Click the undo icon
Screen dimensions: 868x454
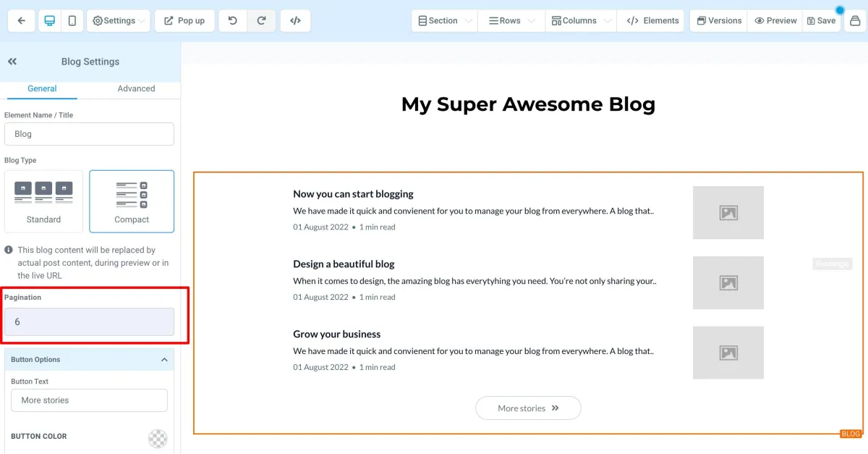click(233, 21)
